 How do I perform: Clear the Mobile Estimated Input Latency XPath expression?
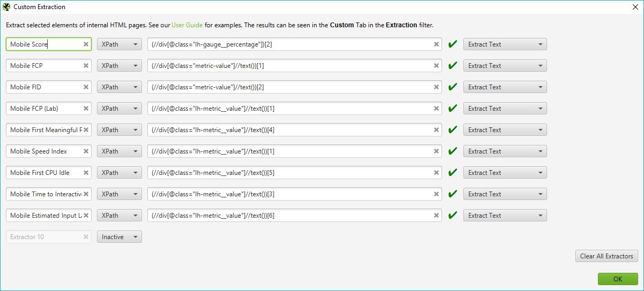point(436,216)
